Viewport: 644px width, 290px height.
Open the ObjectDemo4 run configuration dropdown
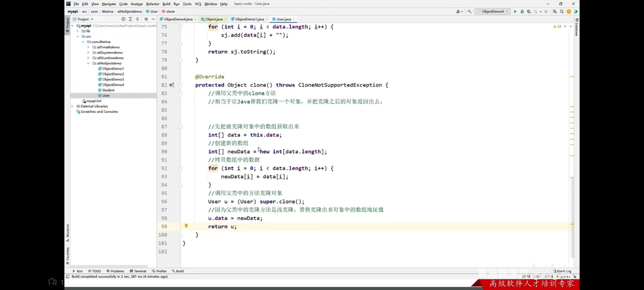pos(493,12)
